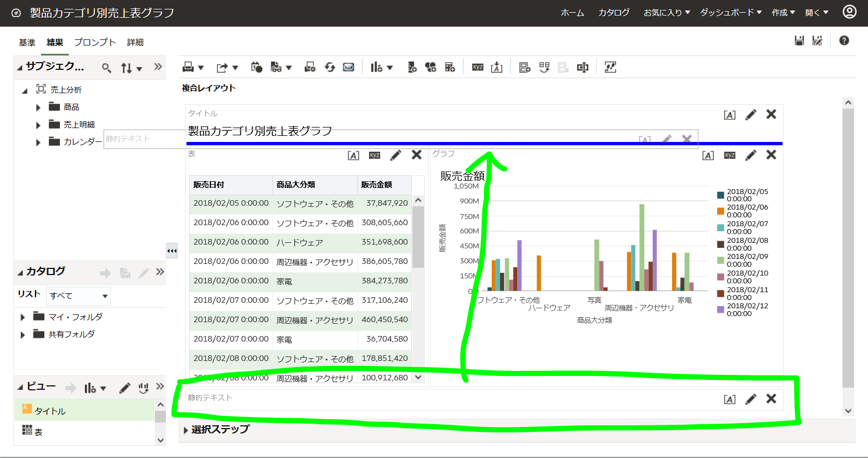Collapse the 売上分析 subject area node
The width and height of the screenshot is (868, 458).
(24, 90)
